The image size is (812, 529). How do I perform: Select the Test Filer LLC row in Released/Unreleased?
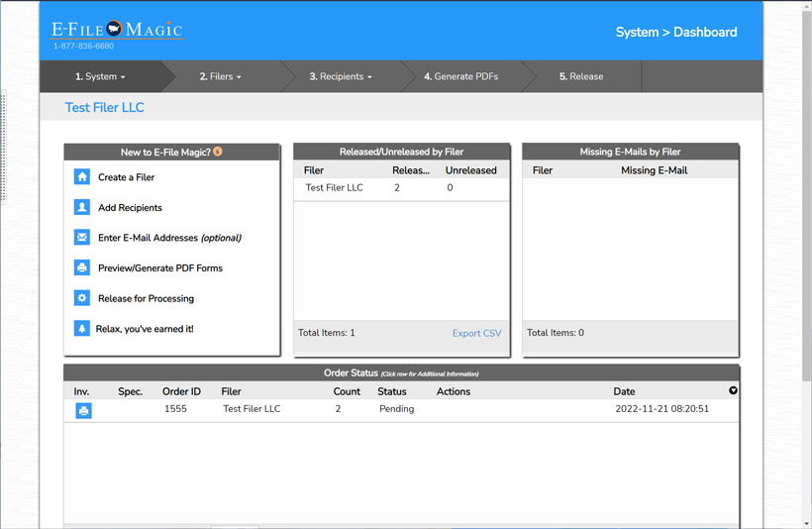(x=401, y=188)
